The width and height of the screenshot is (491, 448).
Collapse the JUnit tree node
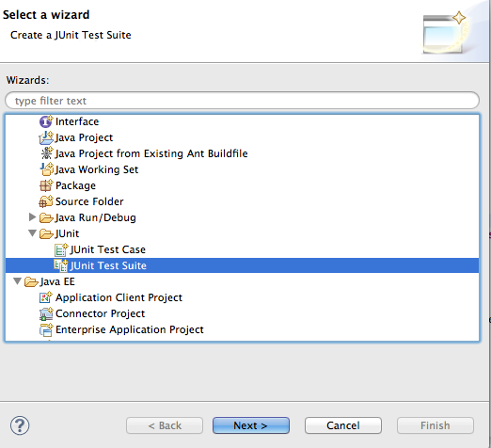[x=32, y=233]
